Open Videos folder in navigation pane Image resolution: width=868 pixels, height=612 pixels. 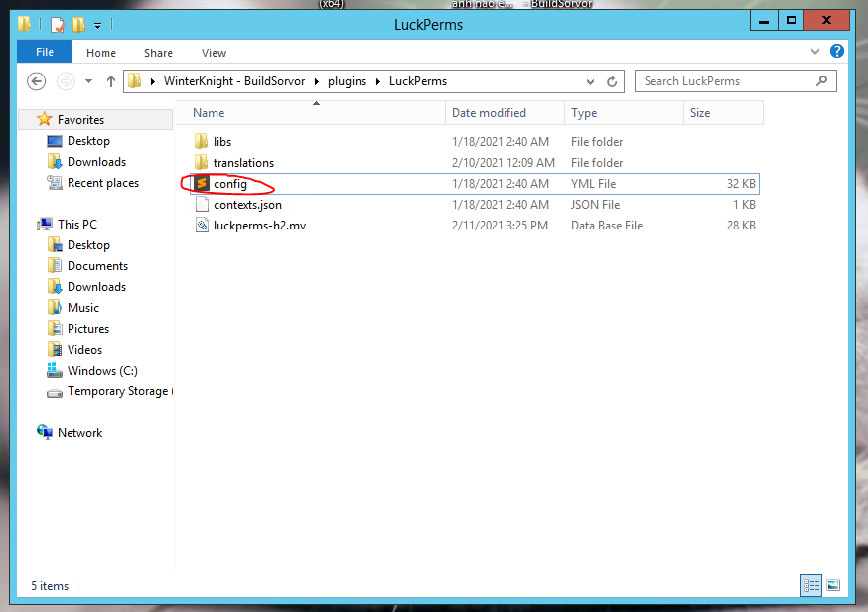(x=84, y=350)
